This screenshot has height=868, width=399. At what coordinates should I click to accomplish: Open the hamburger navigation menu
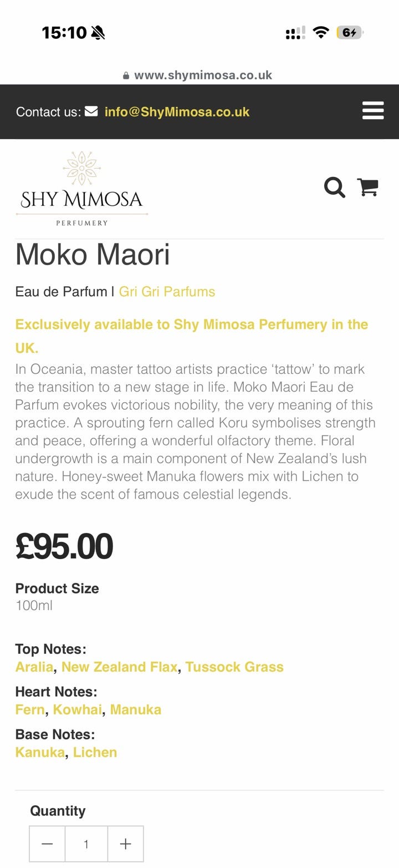[372, 110]
